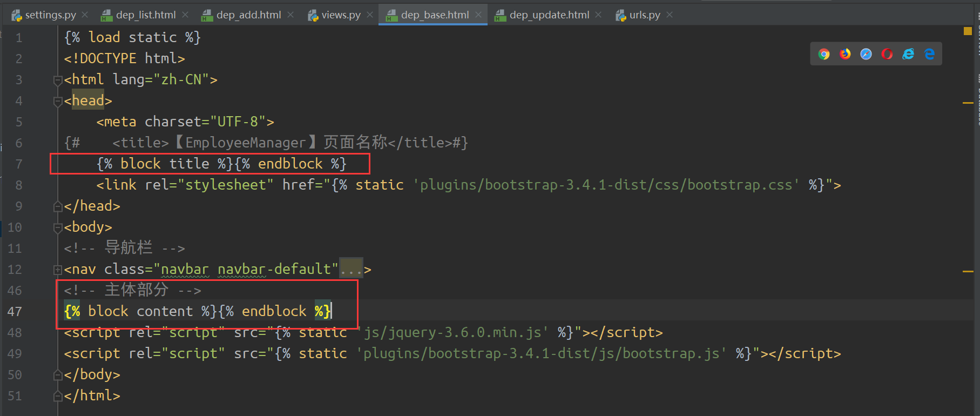Click the '{% load static %}' line
980x416 pixels.
132,37
